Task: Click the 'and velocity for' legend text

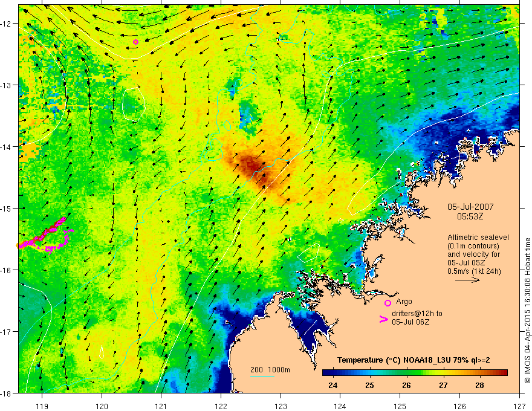Action: point(473,254)
